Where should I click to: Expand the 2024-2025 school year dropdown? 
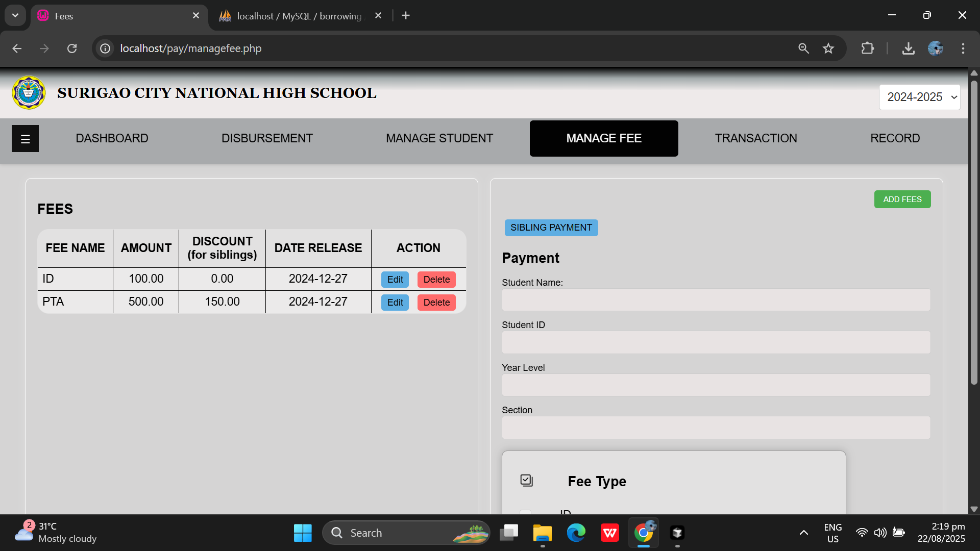click(x=919, y=97)
